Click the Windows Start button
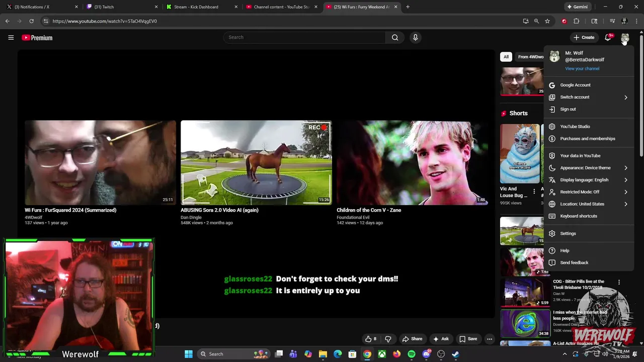This screenshot has width=644, height=362. tap(189, 354)
